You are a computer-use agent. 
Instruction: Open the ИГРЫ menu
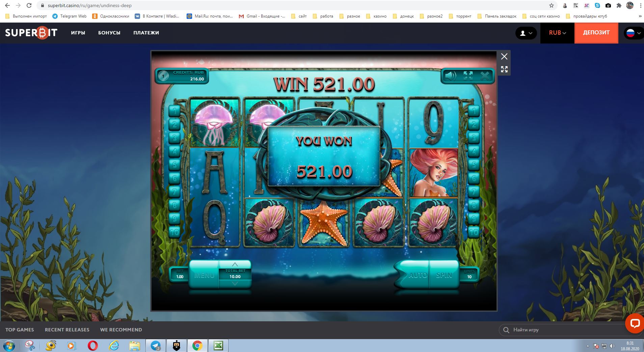click(x=78, y=33)
